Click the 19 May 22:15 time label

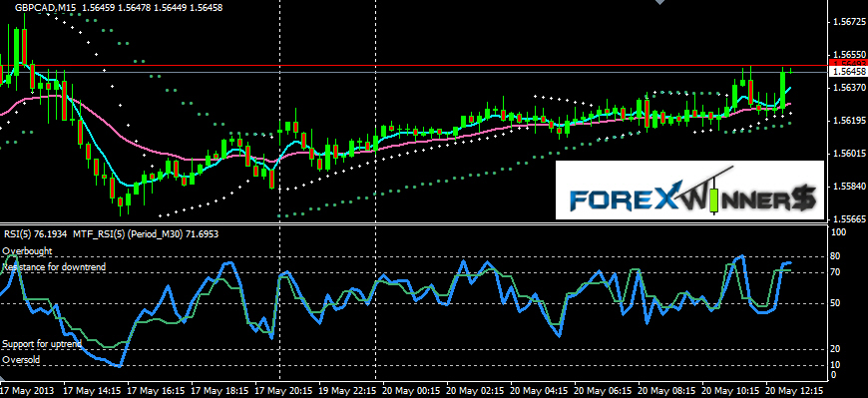pyautogui.click(x=348, y=390)
